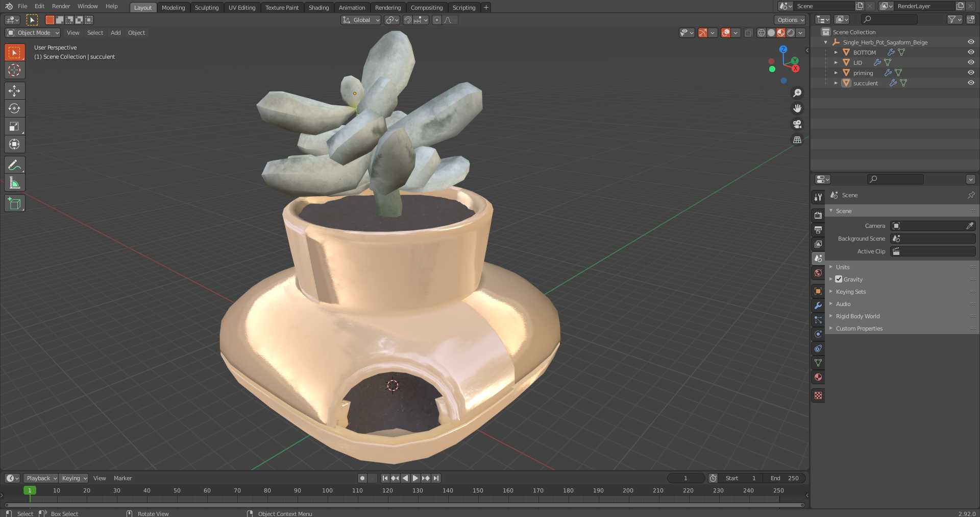The height and width of the screenshot is (517, 980).
Task: Switch to wireframe viewport shading
Action: [761, 33]
